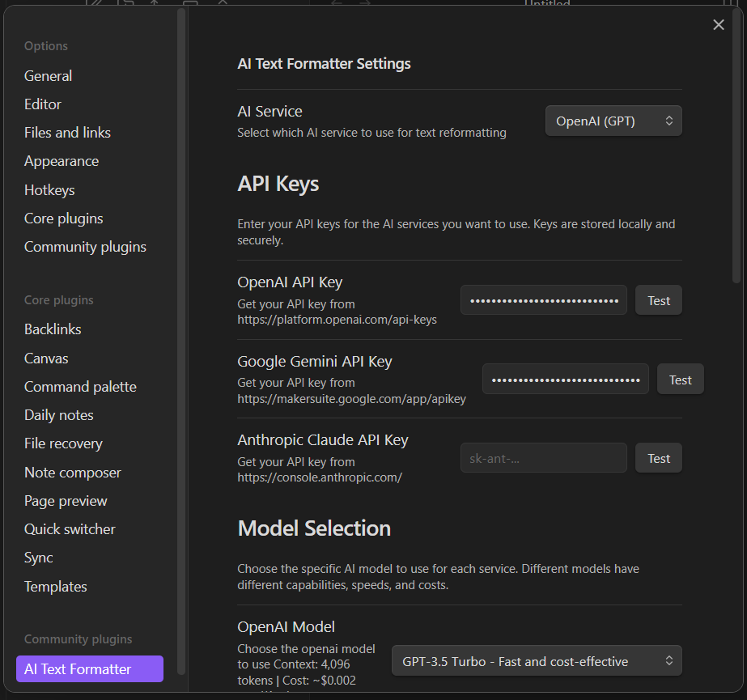Open the AI Service dropdown
This screenshot has width=747, height=700.
pos(613,121)
